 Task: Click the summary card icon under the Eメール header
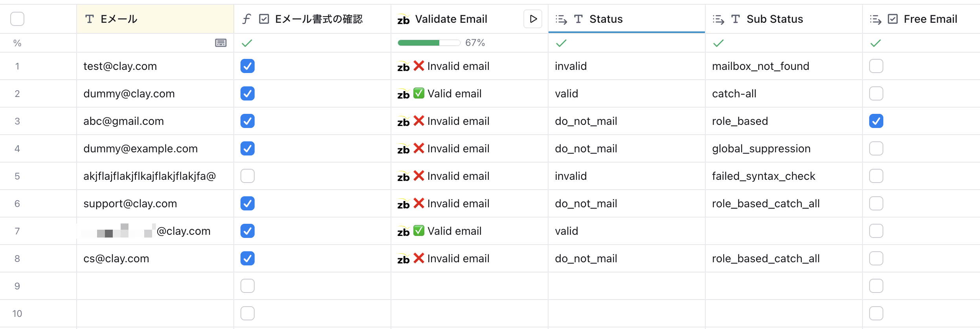click(x=221, y=43)
